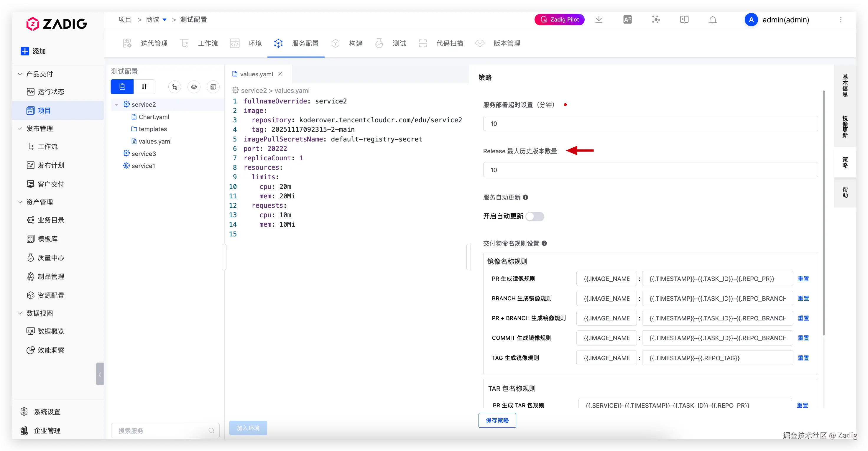Open the 商城 project dropdown
The image size is (868, 451).
[165, 19]
